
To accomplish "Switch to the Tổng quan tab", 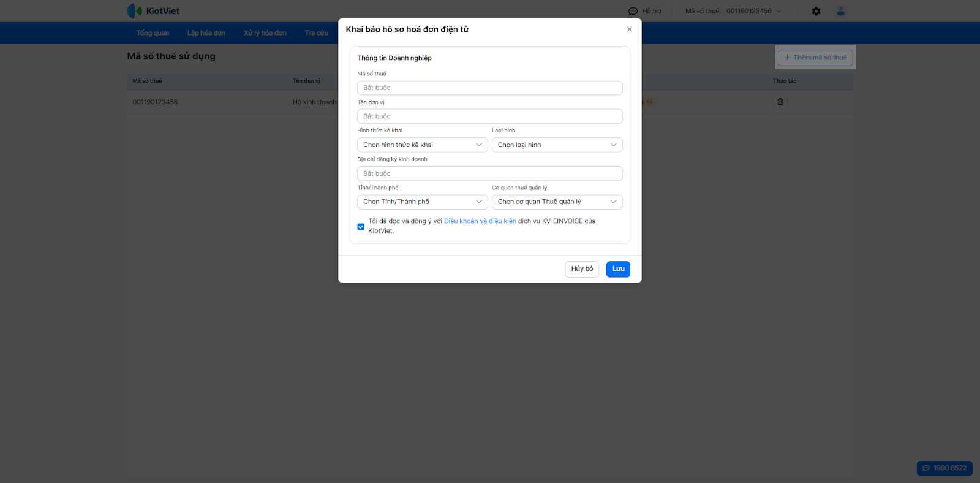I will (x=153, y=33).
